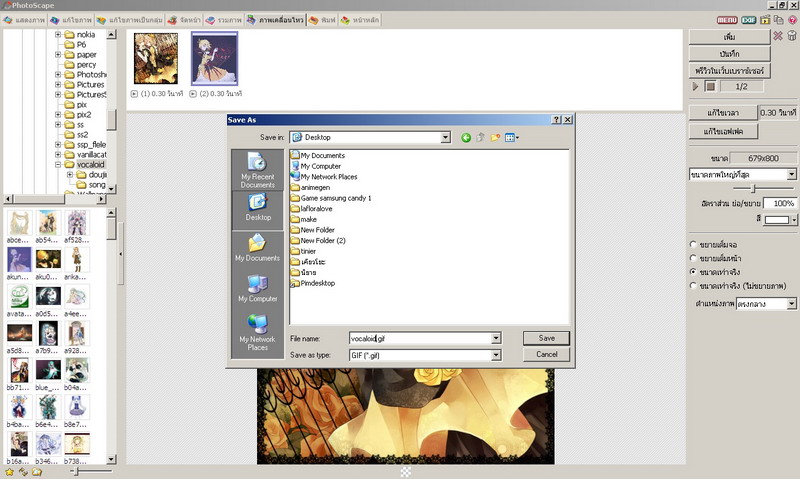Click the play icon of frame (2)
This screenshot has width=800, height=479.
[193, 94]
